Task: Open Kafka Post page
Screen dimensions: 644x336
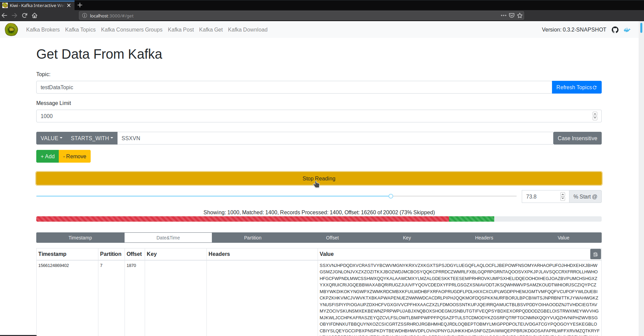Action: (181, 30)
